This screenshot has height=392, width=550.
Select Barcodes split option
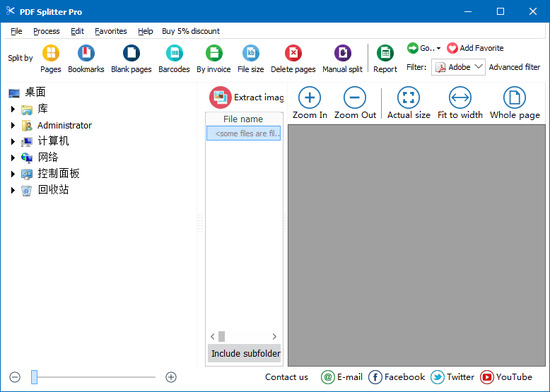pos(174,59)
